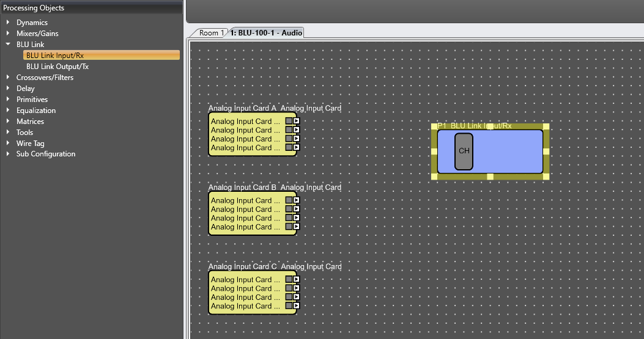Select the Wire Tag item
The width and height of the screenshot is (644, 339).
31,143
